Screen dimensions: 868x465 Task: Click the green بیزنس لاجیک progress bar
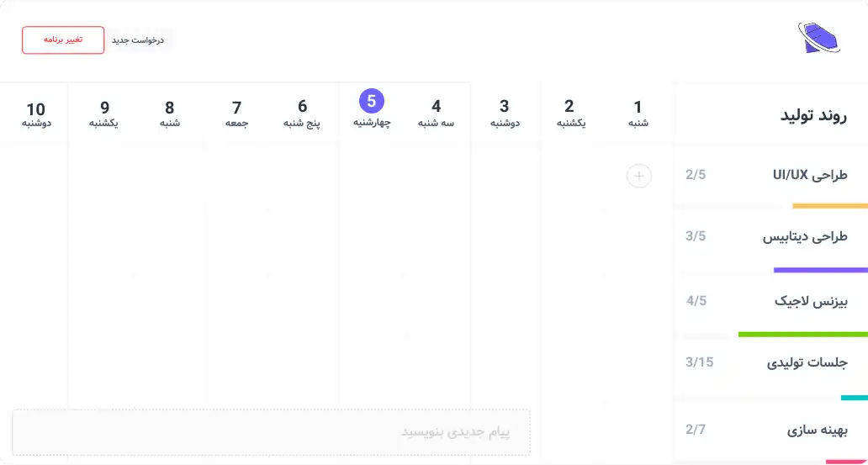coord(802,334)
